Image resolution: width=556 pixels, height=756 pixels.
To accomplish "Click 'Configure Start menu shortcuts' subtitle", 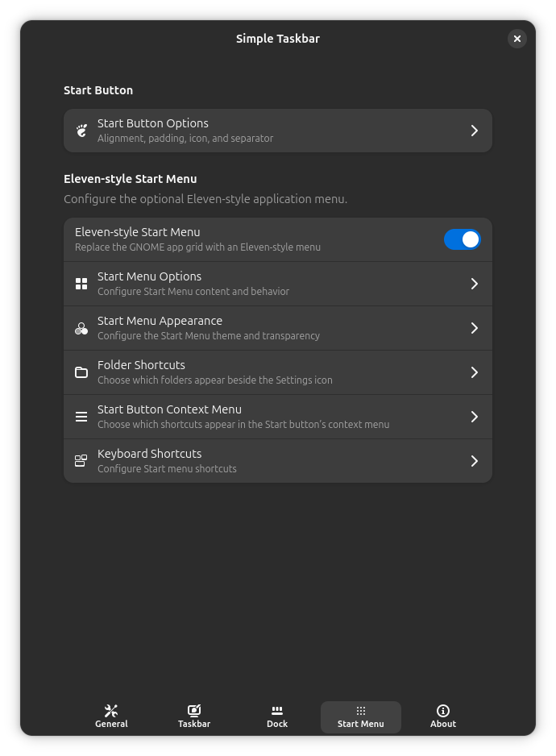I will pyautogui.click(x=167, y=469).
